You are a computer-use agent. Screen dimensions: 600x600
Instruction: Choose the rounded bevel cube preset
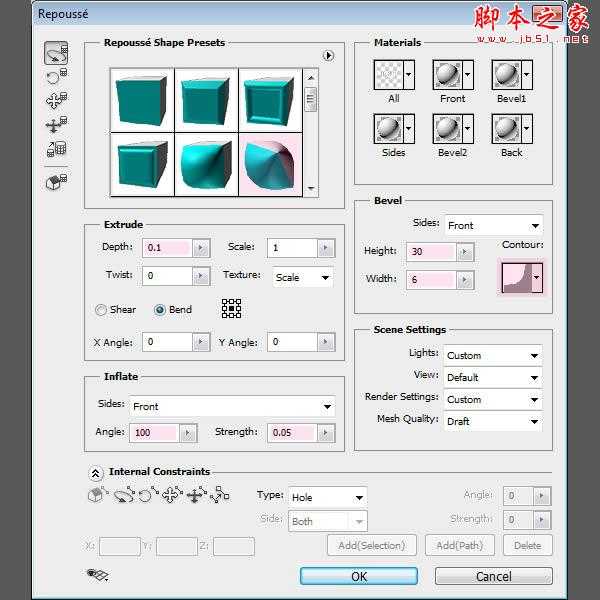[142, 165]
